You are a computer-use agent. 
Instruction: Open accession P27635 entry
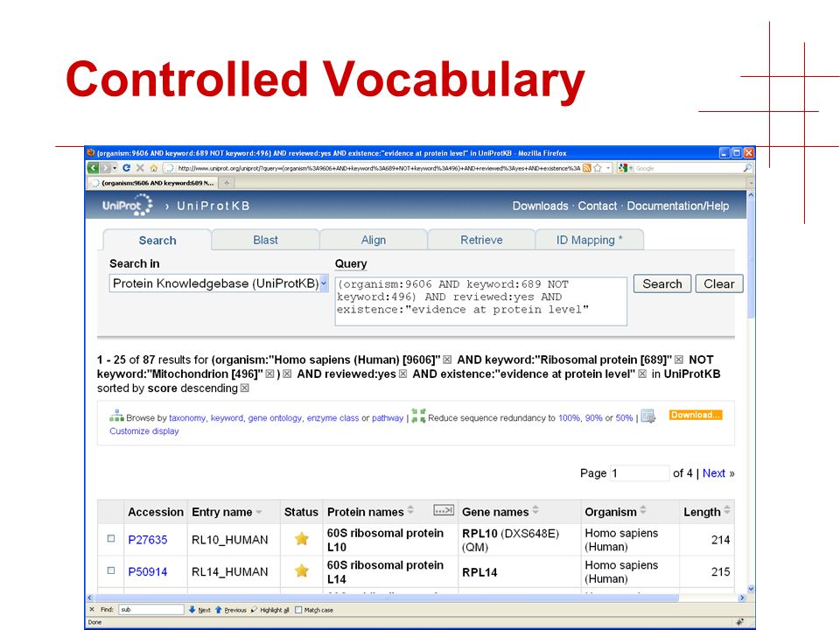(x=147, y=540)
